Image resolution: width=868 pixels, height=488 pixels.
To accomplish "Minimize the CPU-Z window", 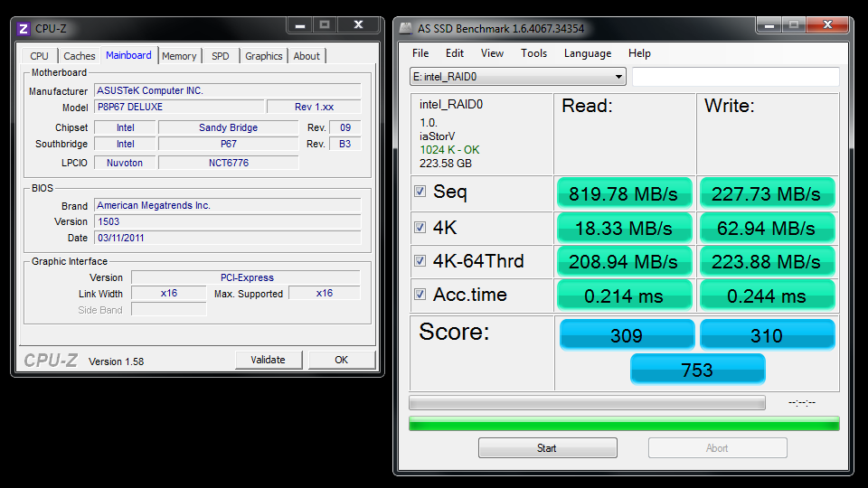I will coord(299,25).
